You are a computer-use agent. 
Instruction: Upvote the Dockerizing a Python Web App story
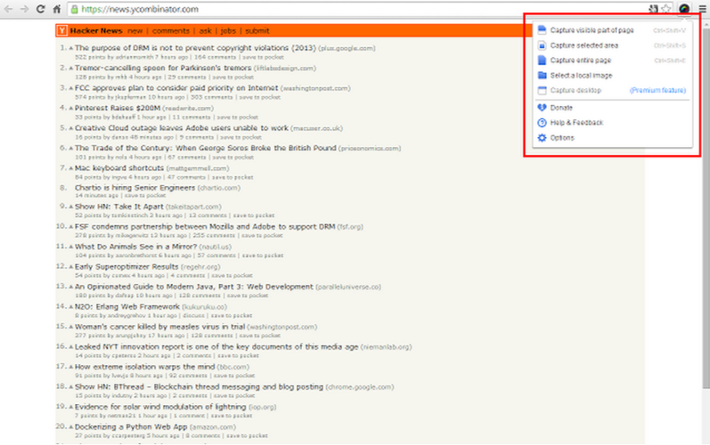pyautogui.click(x=71, y=427)
